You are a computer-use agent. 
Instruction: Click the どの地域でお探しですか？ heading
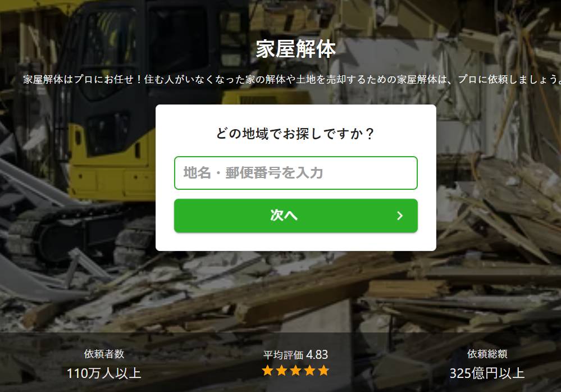(x=295, y=134)
